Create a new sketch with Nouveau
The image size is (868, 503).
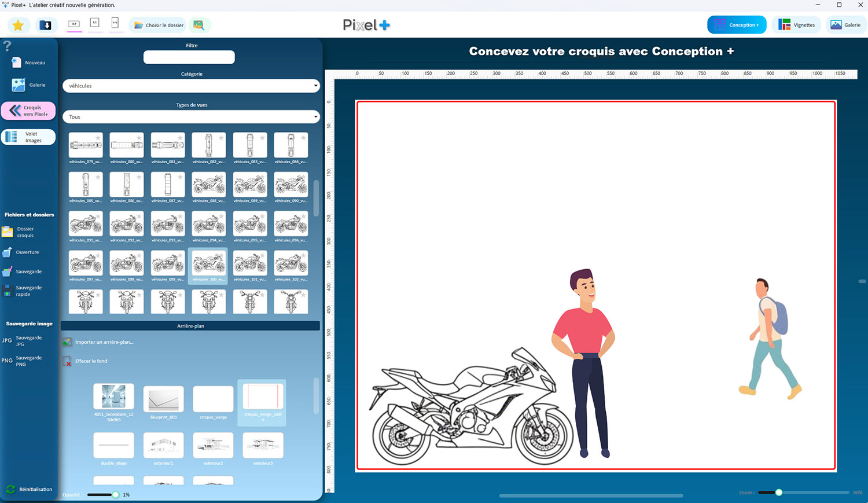(x=28, y=63)
